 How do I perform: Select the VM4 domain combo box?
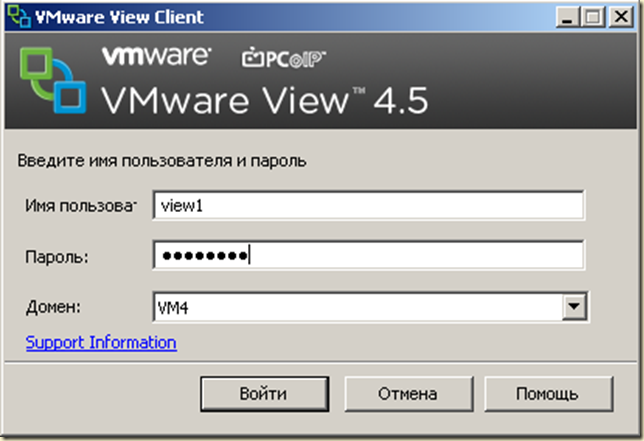click(x=370, y=307)
